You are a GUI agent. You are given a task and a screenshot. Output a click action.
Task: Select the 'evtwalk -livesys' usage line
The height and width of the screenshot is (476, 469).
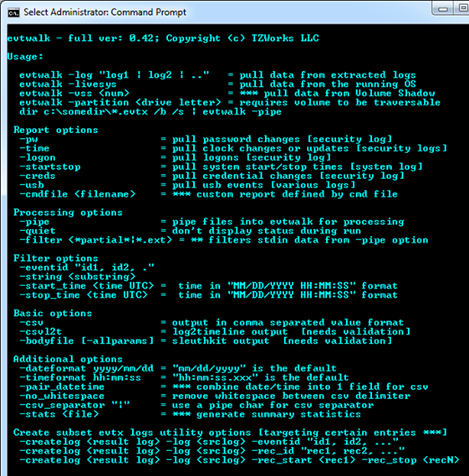pos(217,84)
